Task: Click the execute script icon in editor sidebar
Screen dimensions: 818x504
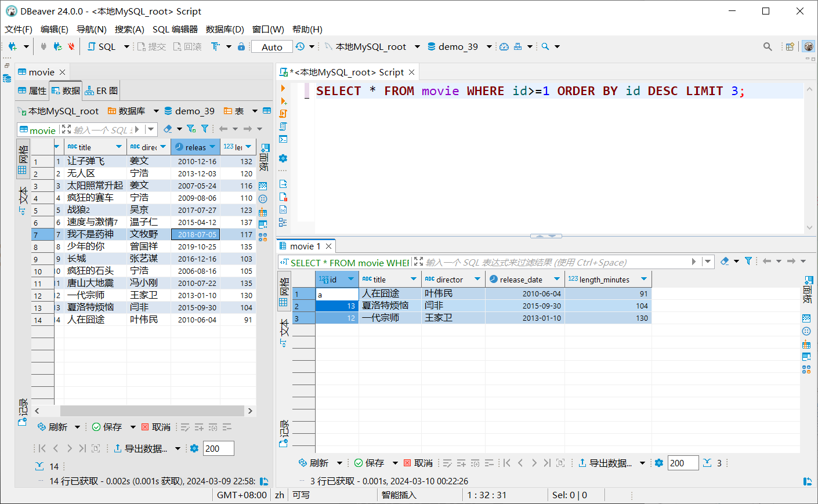Action: [283, 114]
